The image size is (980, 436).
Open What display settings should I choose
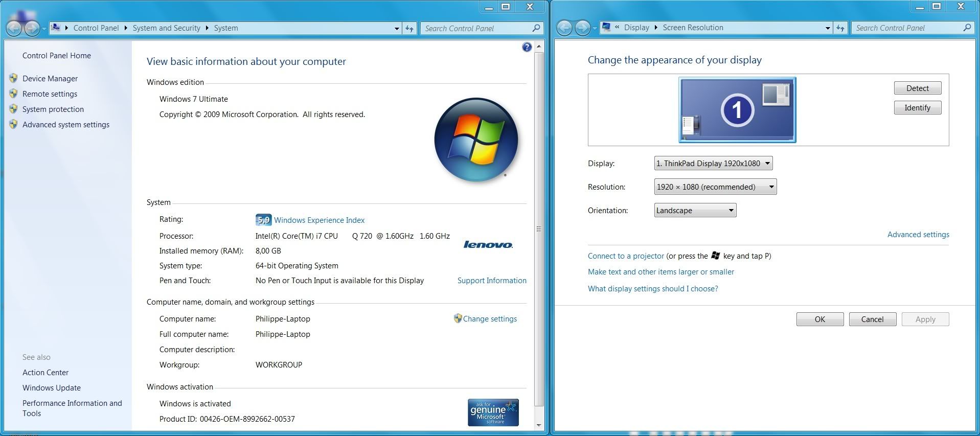tap(653, 288)
